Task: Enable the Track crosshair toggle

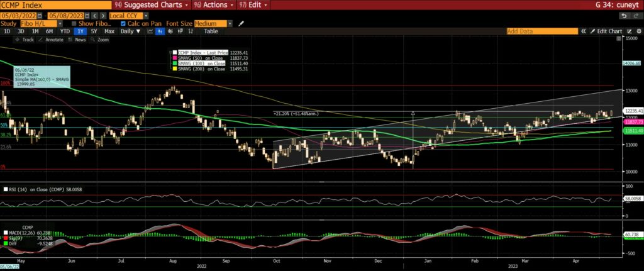Action: (25, 39)
